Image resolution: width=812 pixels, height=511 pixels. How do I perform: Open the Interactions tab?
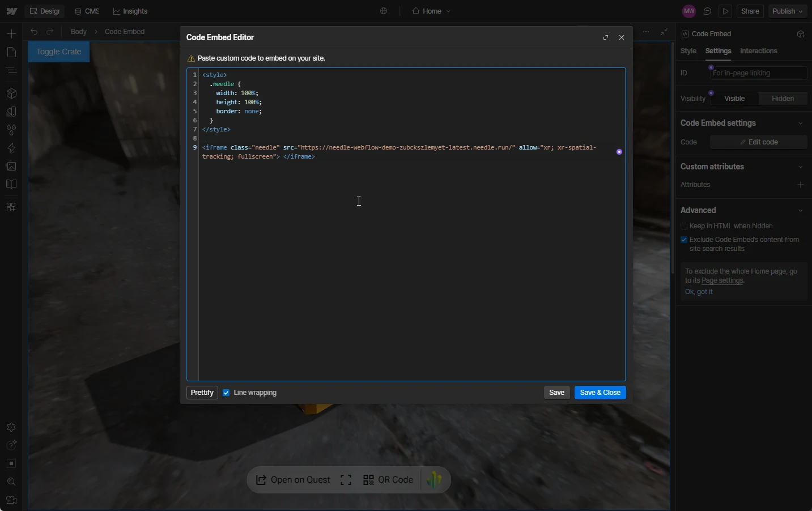(759, 51)
